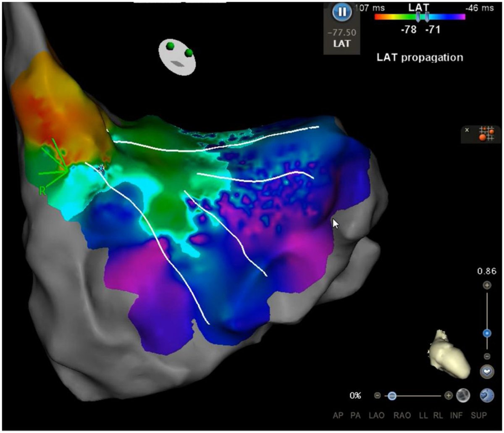
Task: Click the 0.86 zoom value
Action: (487, 271)
